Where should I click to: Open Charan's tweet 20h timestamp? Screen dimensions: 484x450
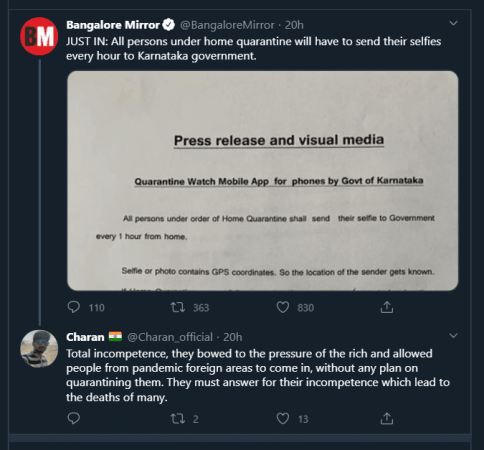(x=233, y=337)
